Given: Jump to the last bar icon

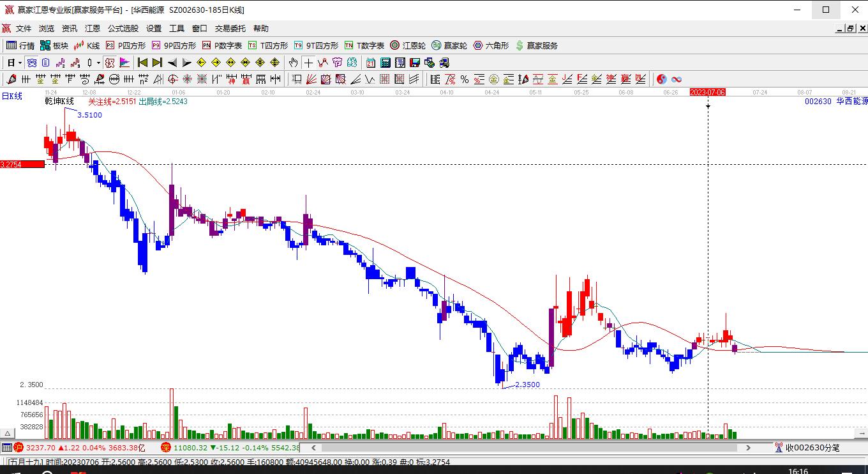Looking at the screenshot, I should 157,63.
